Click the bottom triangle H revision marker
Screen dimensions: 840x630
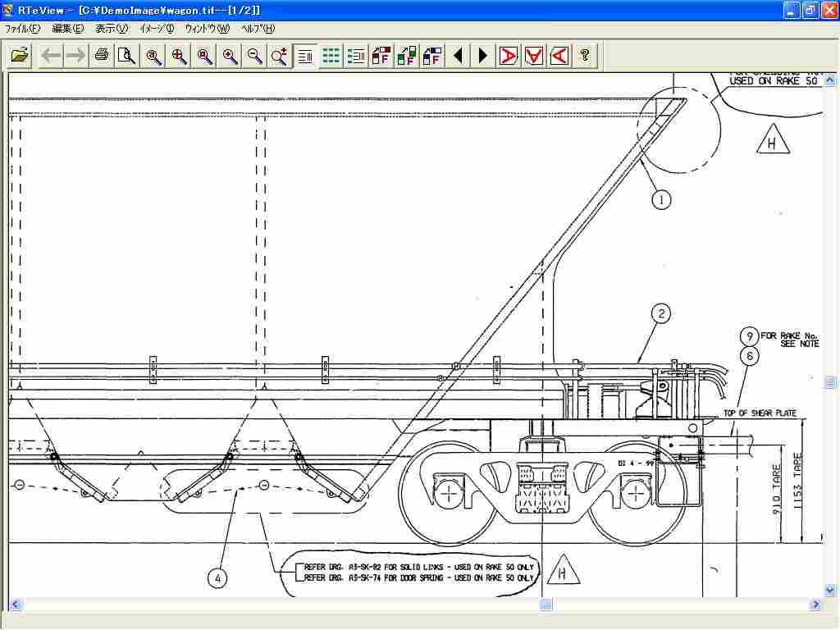pyautogui.click(x=563, y=571)
